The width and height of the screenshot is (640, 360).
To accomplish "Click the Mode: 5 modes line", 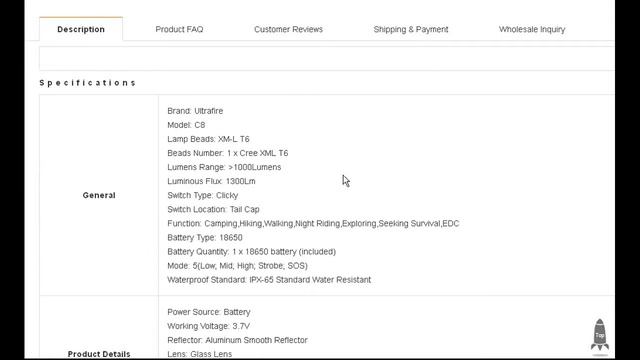I will pos(238,266).
